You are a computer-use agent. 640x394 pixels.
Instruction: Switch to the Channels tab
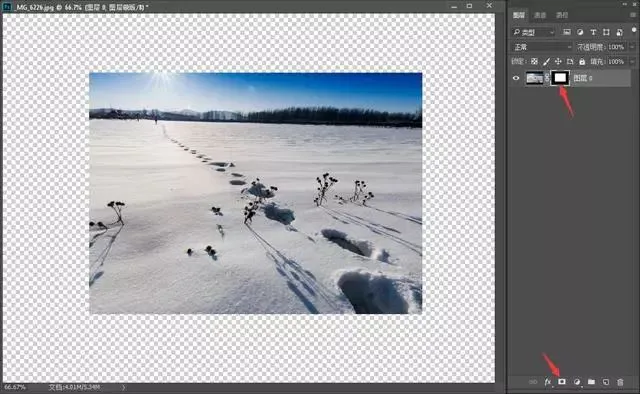[x=540, y=15]
